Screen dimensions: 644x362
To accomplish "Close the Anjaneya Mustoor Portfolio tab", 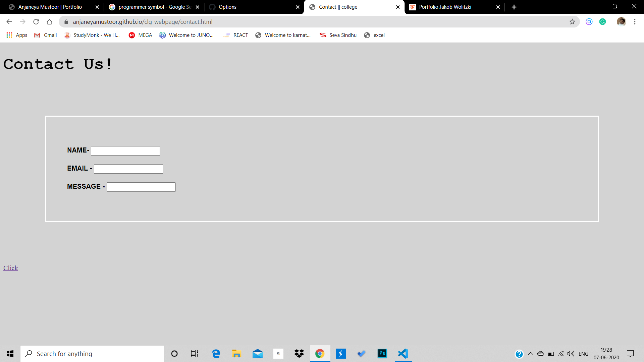I will coord(97,7).
